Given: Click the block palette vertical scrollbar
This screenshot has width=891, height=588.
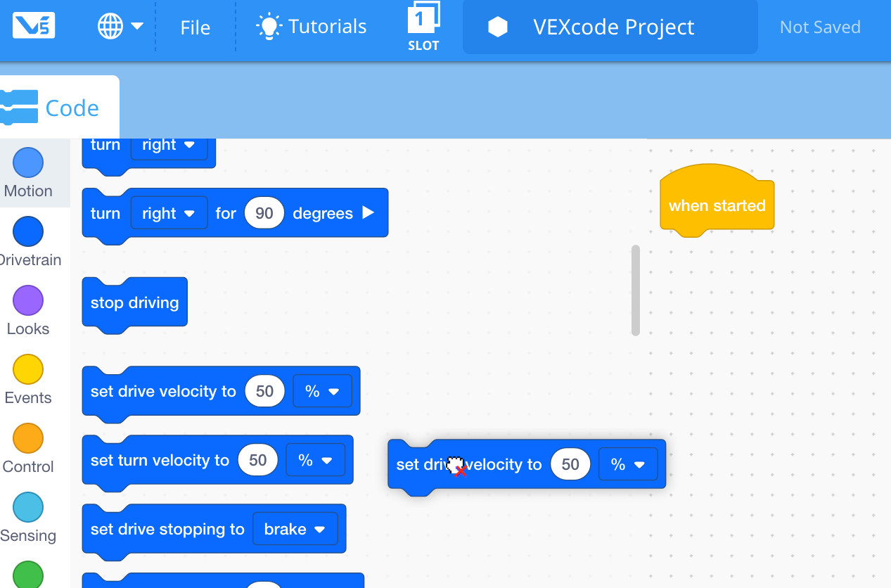Looking at the screenshot, I should (x=636, y=290).
